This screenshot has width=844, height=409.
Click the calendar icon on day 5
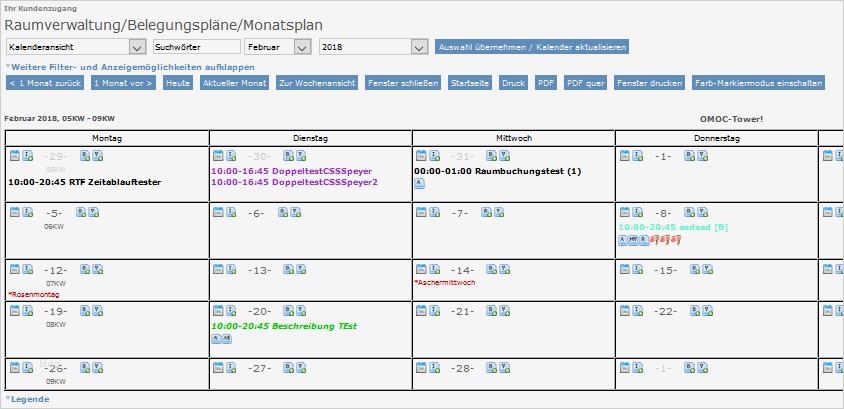click(x=15, y=212)
